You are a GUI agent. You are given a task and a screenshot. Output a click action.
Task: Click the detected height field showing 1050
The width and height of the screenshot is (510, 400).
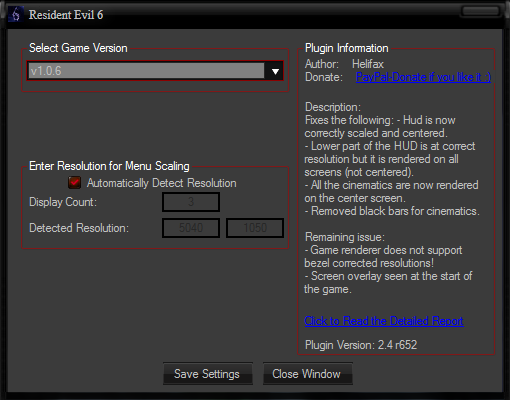[x=255, y=228]
